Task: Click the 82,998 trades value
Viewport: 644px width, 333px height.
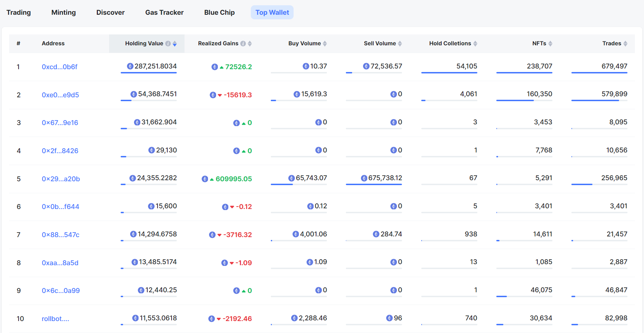Action: [616, 318]
